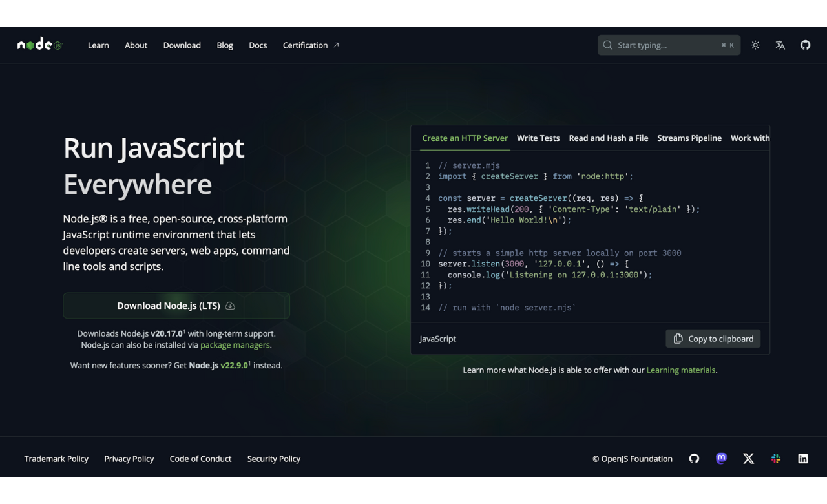Open the LinkedIn icon in footer

pyautogui.click(x=803, y=459)
